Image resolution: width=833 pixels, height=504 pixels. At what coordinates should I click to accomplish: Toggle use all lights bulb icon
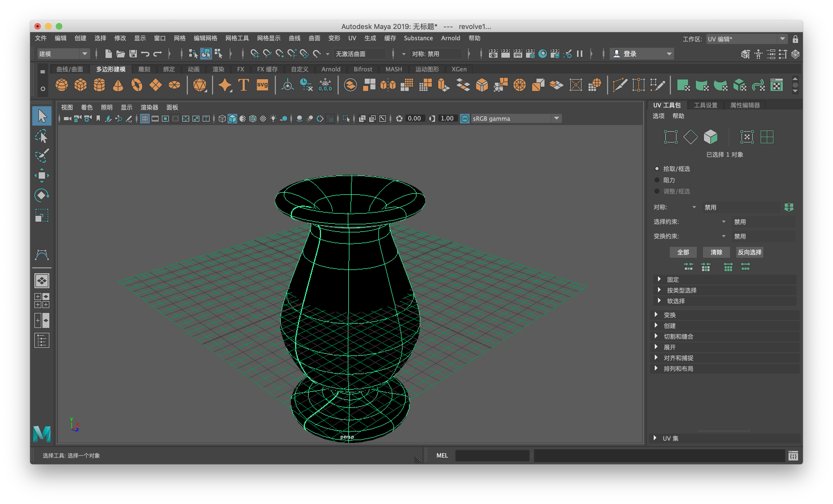pyautogui.click(x=273, y=119)
